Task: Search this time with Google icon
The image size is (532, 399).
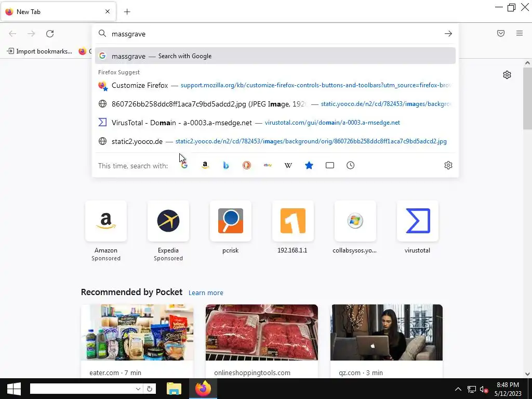Action: click(184, 165)
